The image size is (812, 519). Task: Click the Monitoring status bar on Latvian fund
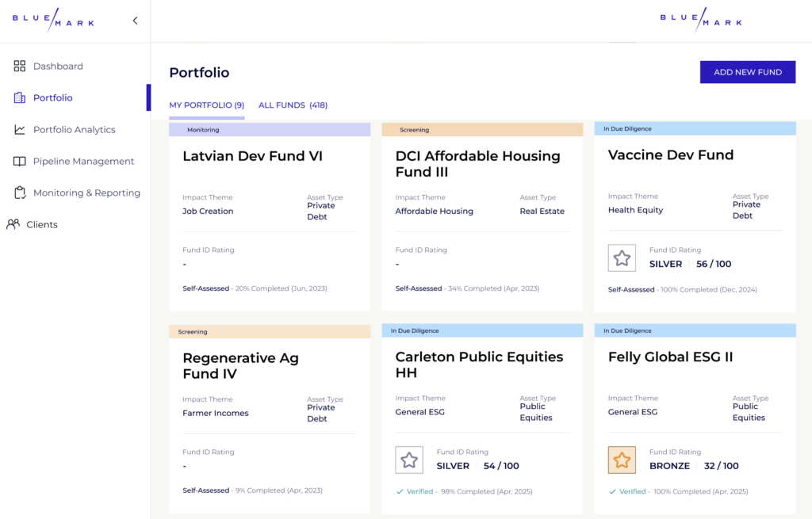click(x=270, y=130)
